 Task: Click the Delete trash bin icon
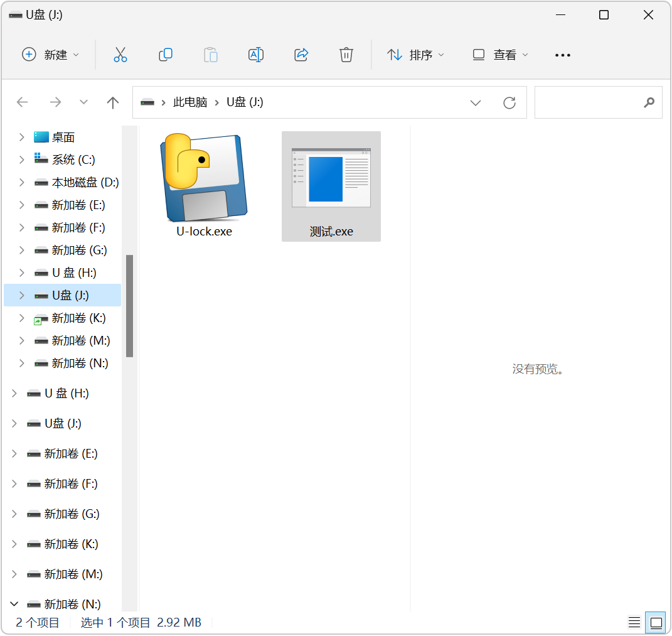click(x=346, y=55)
